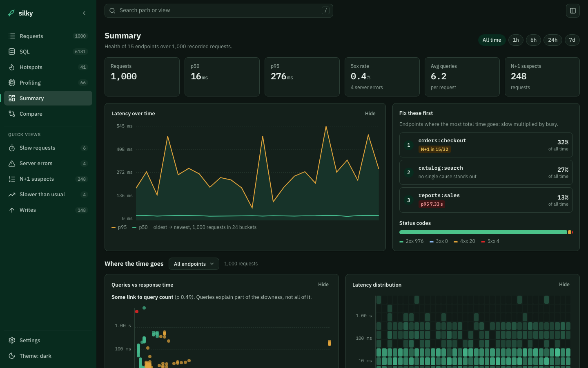Click the SQL database icon

coord(12,52)
